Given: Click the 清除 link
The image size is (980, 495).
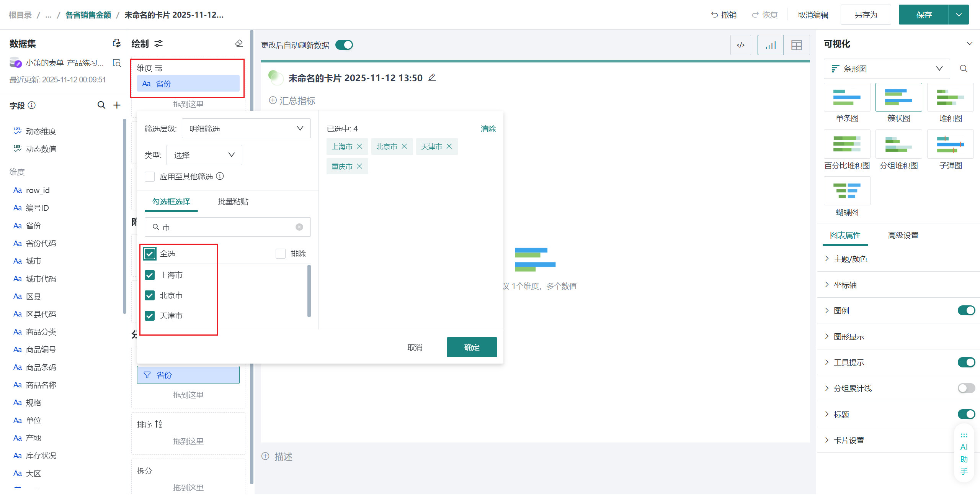Looking at the screenshot, I should point(488,129).
